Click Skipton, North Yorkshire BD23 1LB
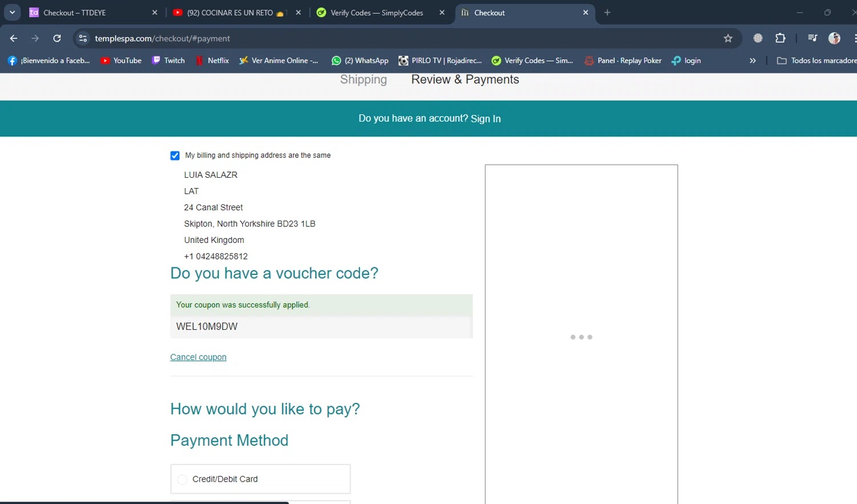Screen dimensions: 857x504 pos(250,224)
